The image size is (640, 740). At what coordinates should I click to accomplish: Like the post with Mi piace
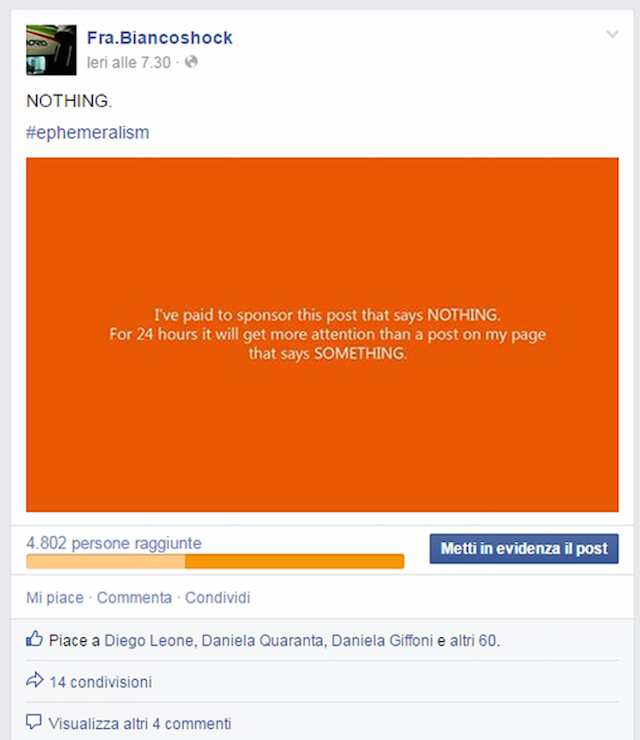click(55, 597)
